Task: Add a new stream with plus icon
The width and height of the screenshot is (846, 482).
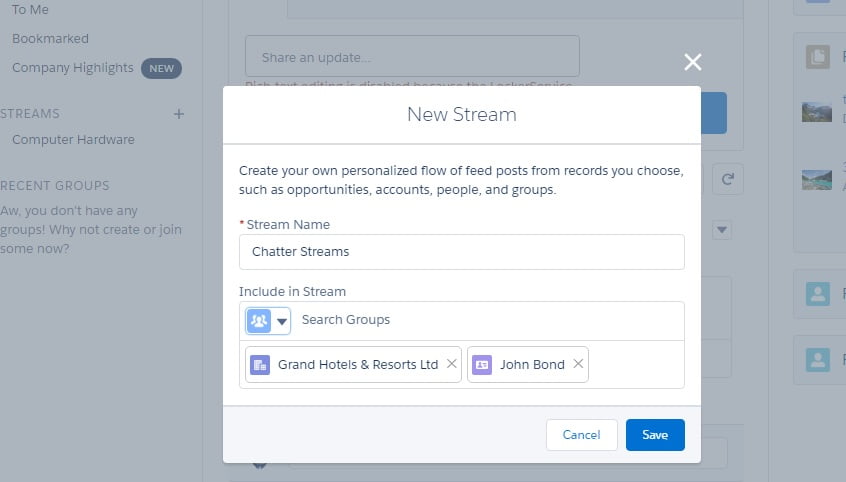Action: 179,114
